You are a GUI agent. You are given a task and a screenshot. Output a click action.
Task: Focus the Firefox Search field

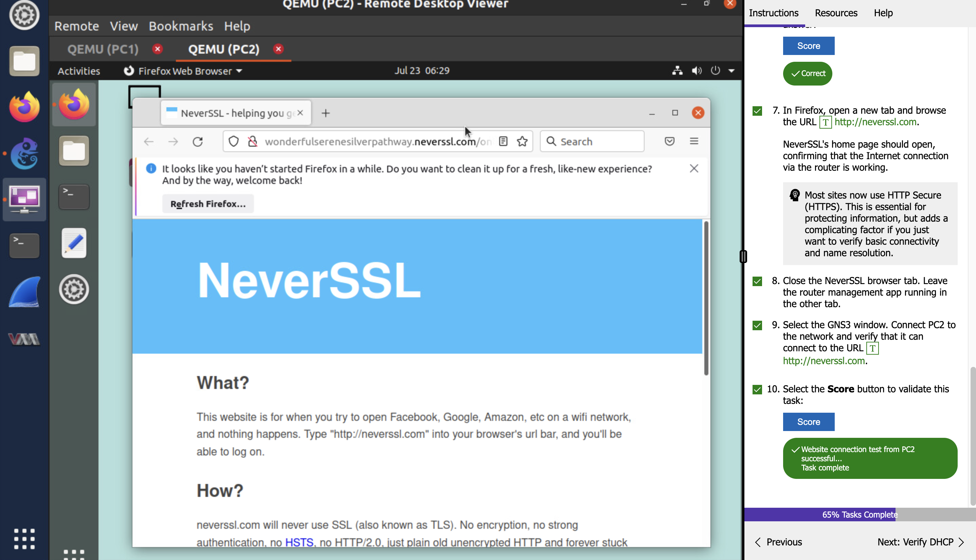[x=592, y=142]
